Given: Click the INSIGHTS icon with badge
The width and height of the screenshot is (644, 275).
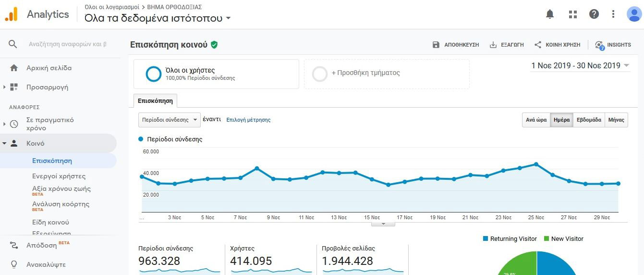Looking at the screenshot, I should [x=599, y=45].
